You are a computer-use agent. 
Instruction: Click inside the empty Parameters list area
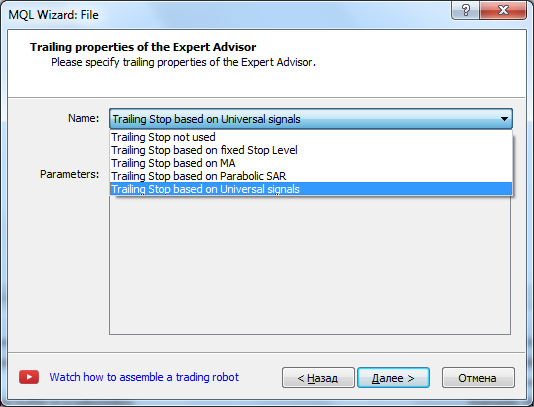click(310, 266)
